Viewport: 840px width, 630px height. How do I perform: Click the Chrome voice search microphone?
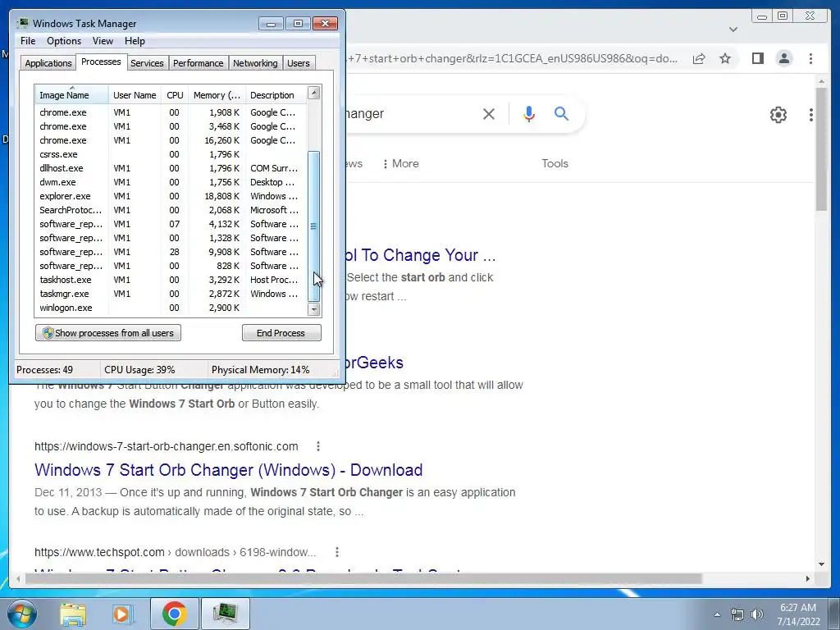[529, 113]
